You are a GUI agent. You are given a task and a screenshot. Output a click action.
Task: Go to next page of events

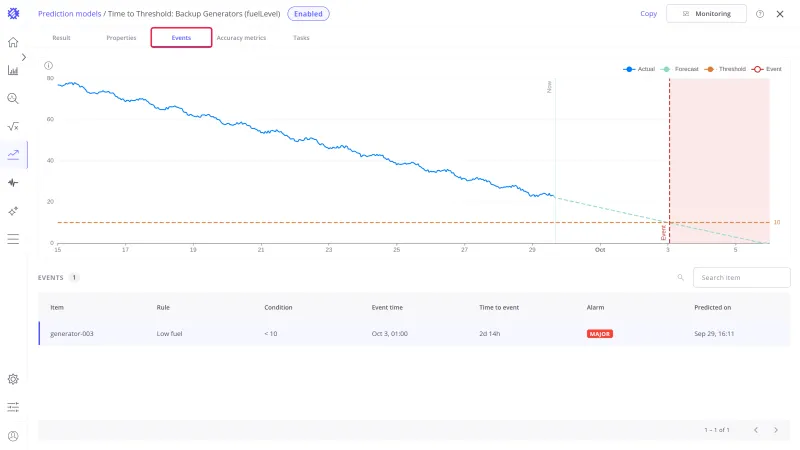pyautogui.click(x=776, y=430)
